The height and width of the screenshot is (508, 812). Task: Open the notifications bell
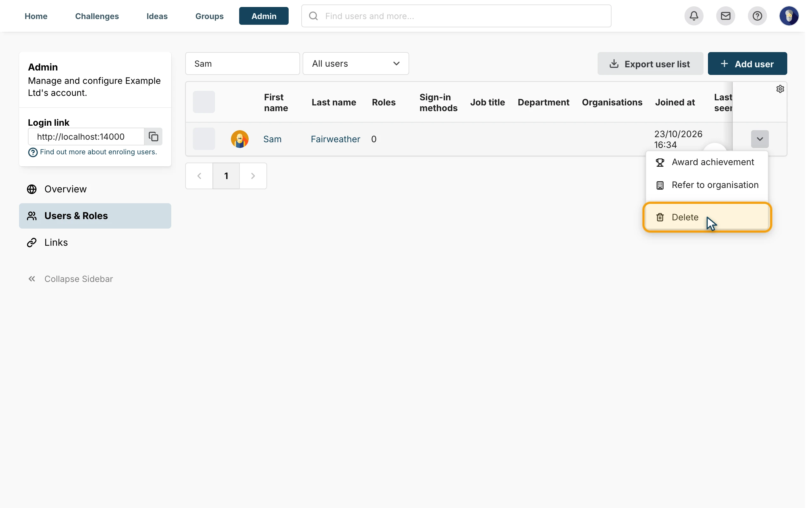click(694, 16)
